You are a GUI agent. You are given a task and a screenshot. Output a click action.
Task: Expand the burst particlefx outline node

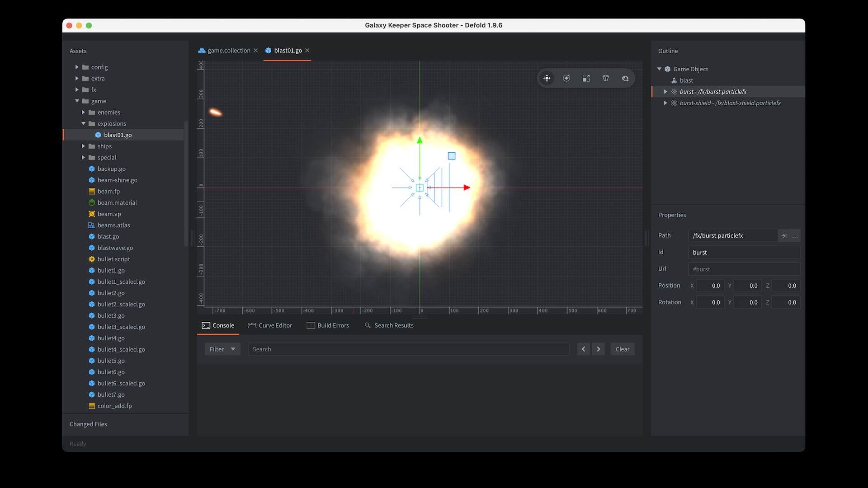coord(665,92)
